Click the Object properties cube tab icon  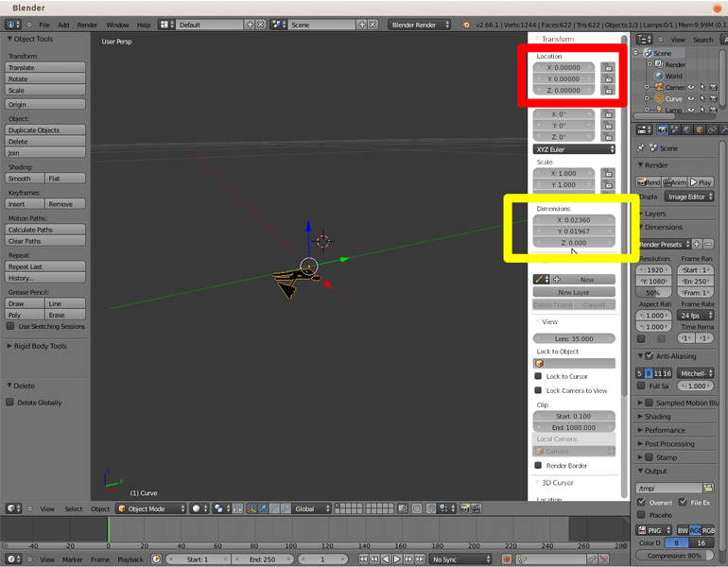(701, 129)
